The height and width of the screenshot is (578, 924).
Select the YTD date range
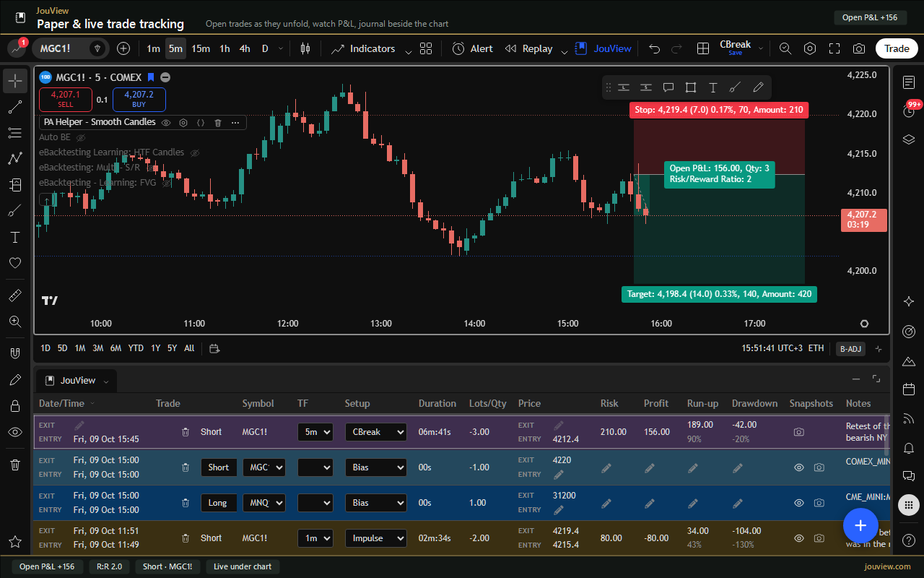[x=136, y=348]
